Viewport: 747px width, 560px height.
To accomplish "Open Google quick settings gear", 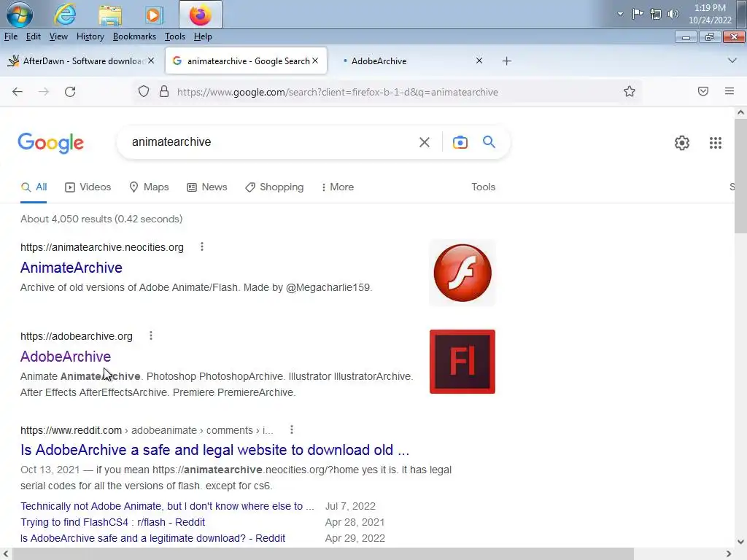I will point(682,143).
